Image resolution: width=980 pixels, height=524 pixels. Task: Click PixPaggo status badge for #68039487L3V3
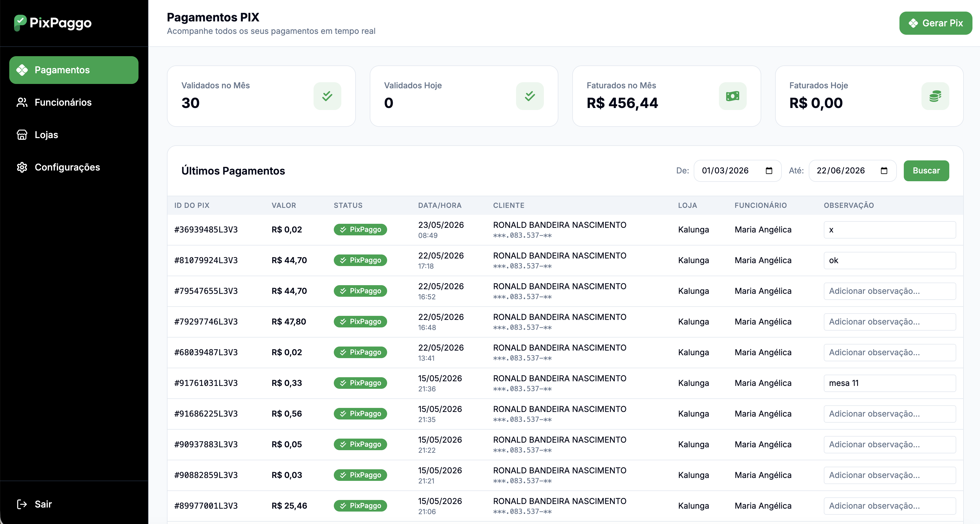360,352
